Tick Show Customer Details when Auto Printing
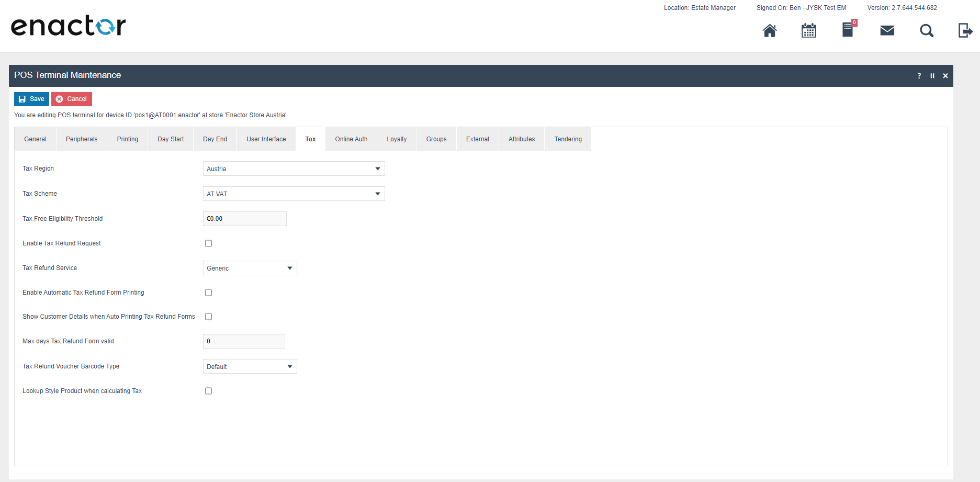 click(x=208, y=317)
